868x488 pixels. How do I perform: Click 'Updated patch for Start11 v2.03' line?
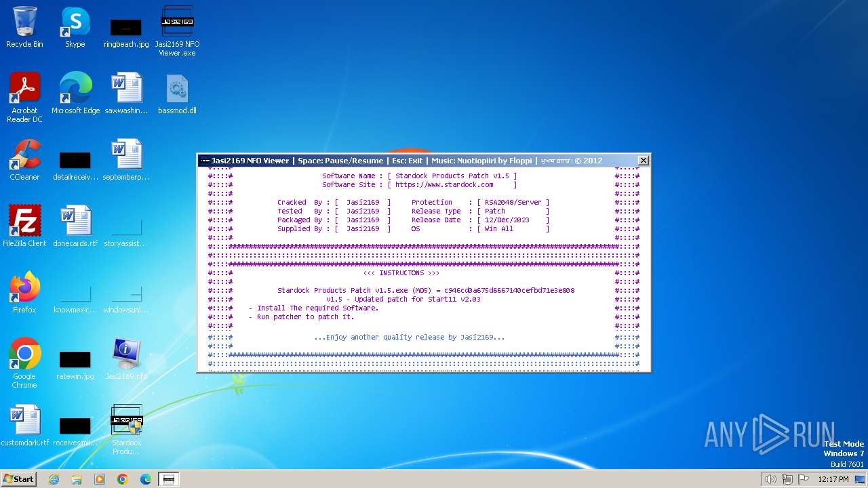point(403,299)
